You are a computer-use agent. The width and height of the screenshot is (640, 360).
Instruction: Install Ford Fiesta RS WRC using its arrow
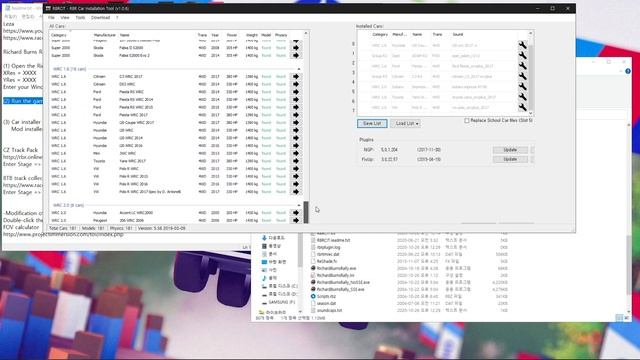click(296, 92)
